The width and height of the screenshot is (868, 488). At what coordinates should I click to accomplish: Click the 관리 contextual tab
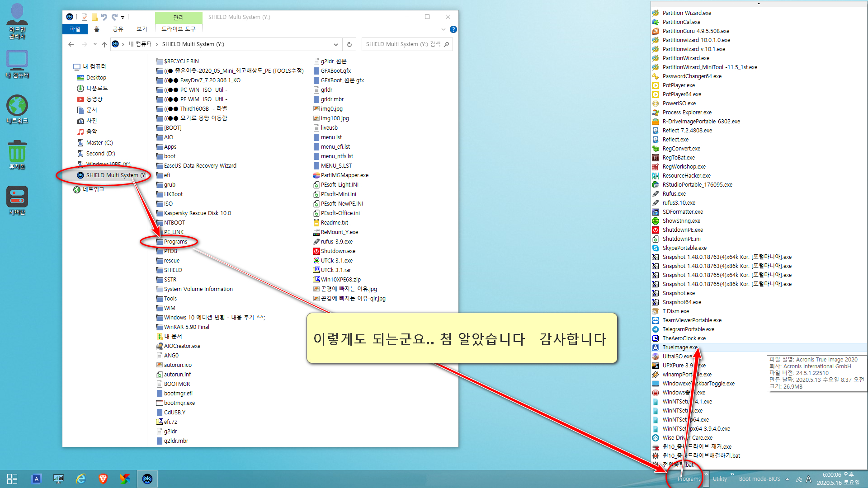pos(179,17)
